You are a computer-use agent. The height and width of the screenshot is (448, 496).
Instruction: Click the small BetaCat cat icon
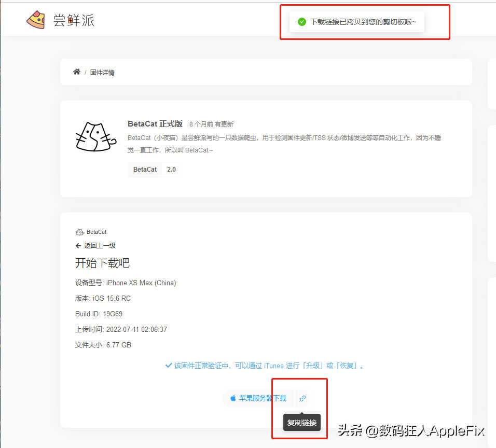[80, 232]
